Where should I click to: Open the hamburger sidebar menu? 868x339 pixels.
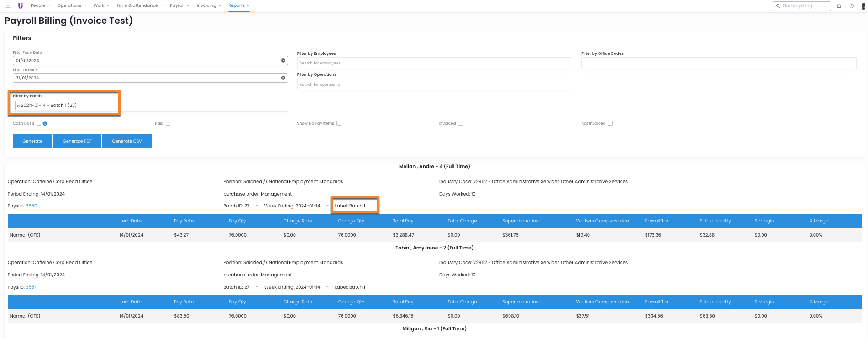[8, 6]
